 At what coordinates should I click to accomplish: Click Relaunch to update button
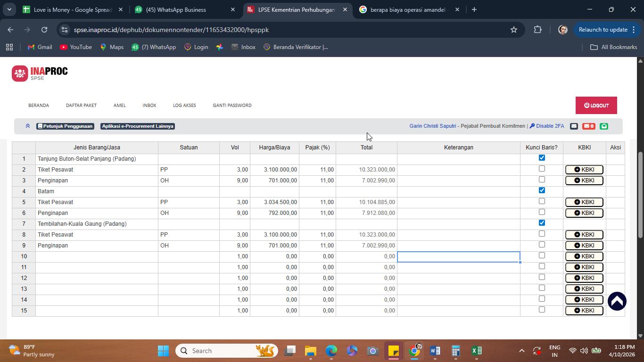click(603, 30)
